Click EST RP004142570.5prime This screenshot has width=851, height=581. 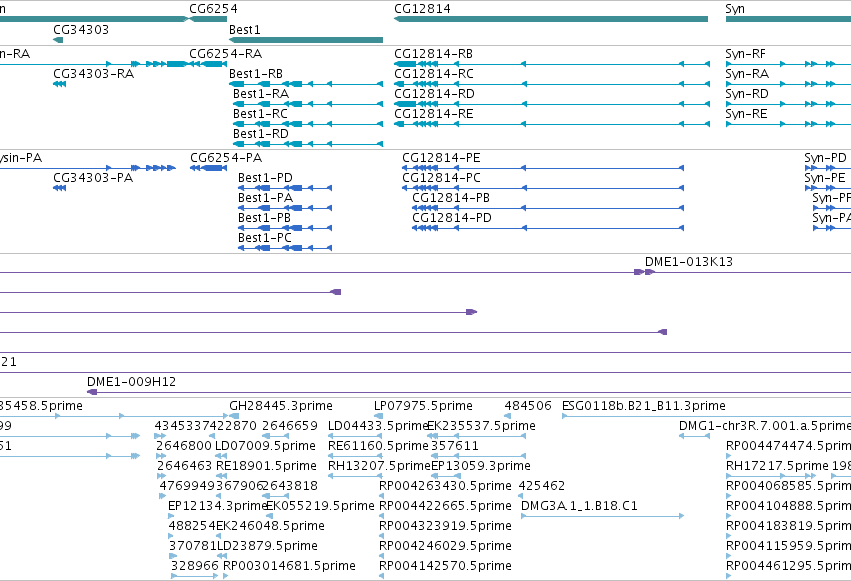445,566
